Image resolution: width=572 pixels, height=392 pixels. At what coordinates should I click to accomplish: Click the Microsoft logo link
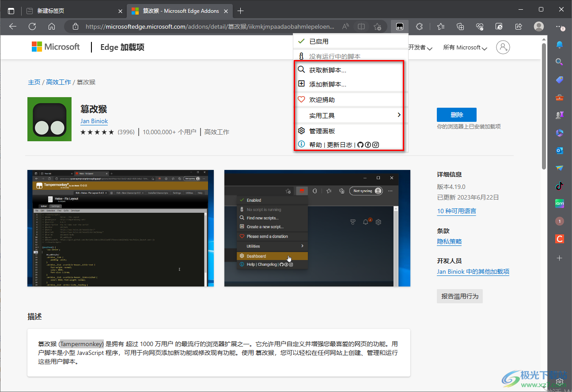point(56,47)
